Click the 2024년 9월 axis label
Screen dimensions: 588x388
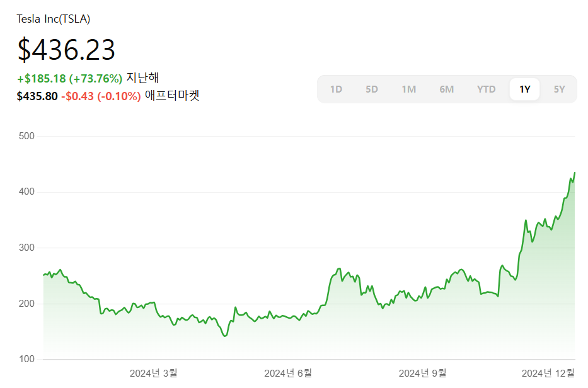coord(423,373)
